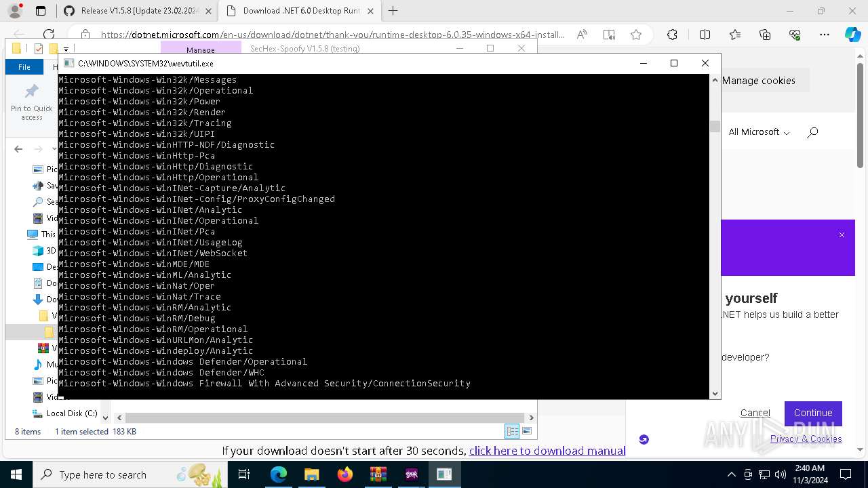868x488 pixels.
Task: Switch to the Download .NET 6.0 Desktop Runtime tab
Action: pyautogui.click(x=300, y=11)
